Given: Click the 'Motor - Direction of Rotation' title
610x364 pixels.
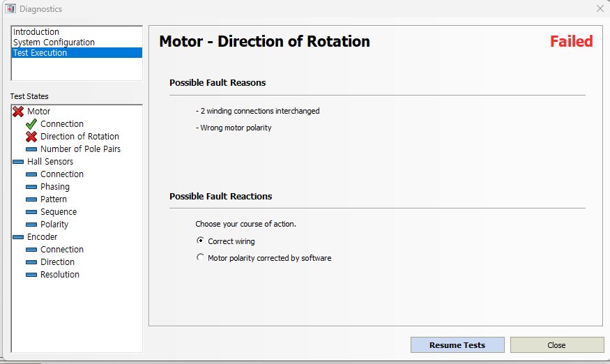Looking at the screenshot, I should coord(264,41).
